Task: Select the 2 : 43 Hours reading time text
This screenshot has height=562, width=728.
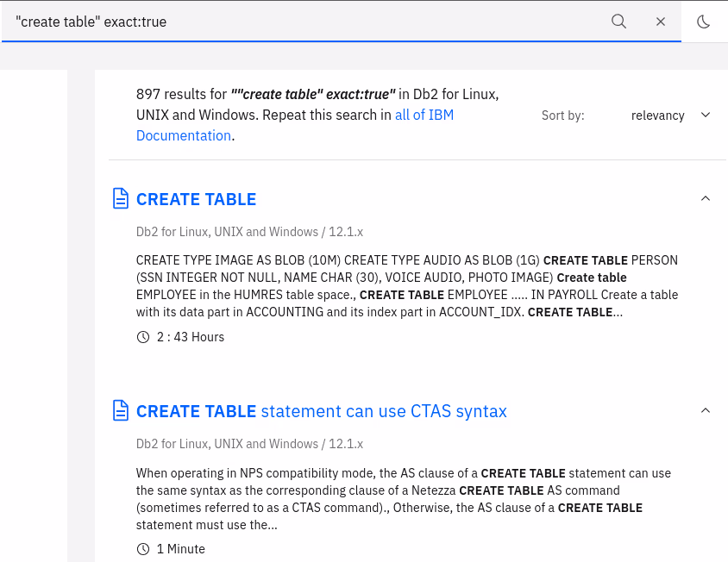Action: [191, 337]
